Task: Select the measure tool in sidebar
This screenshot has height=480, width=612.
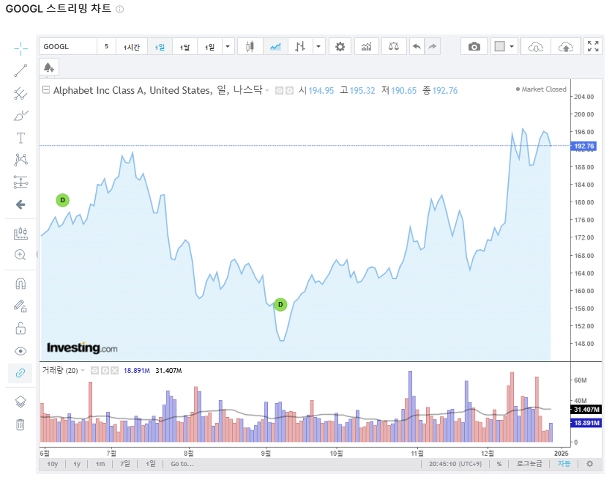Action: (x=21, y=233)
